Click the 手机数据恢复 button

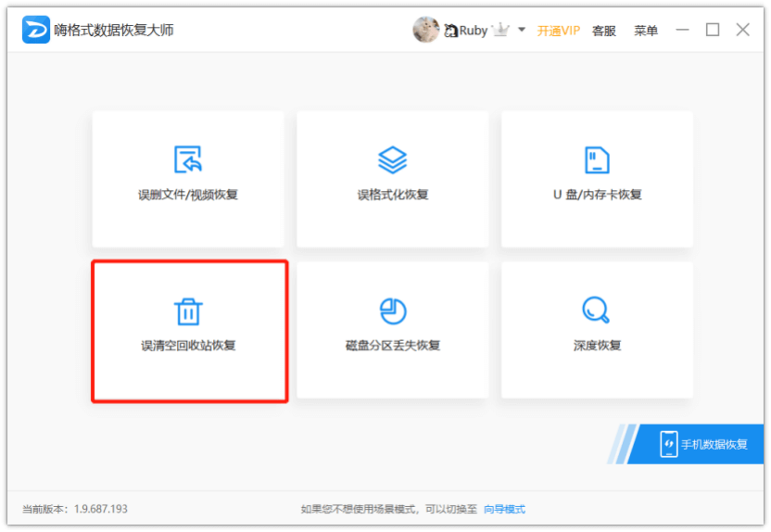[695, 444]
